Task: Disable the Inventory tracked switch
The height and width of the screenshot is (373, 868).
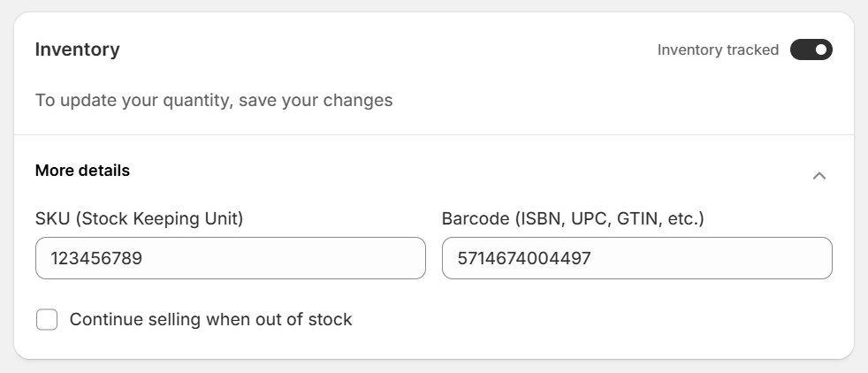Action: 811,49
